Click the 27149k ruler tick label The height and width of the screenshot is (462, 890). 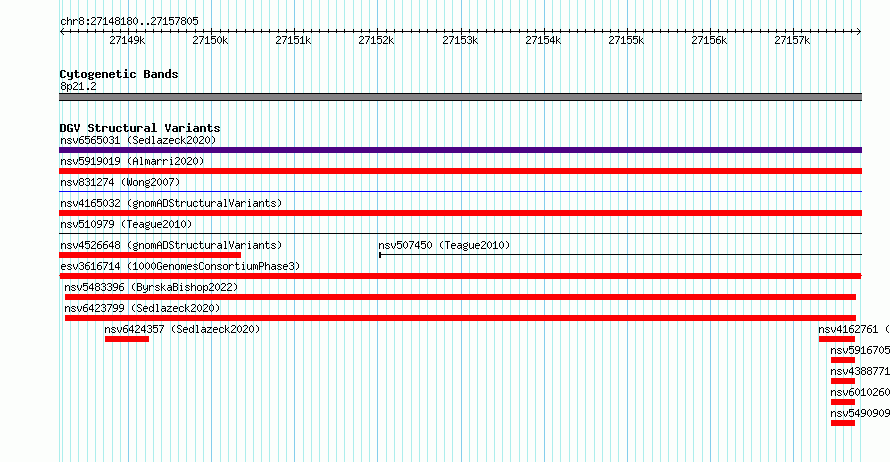(x=127, y=40)
